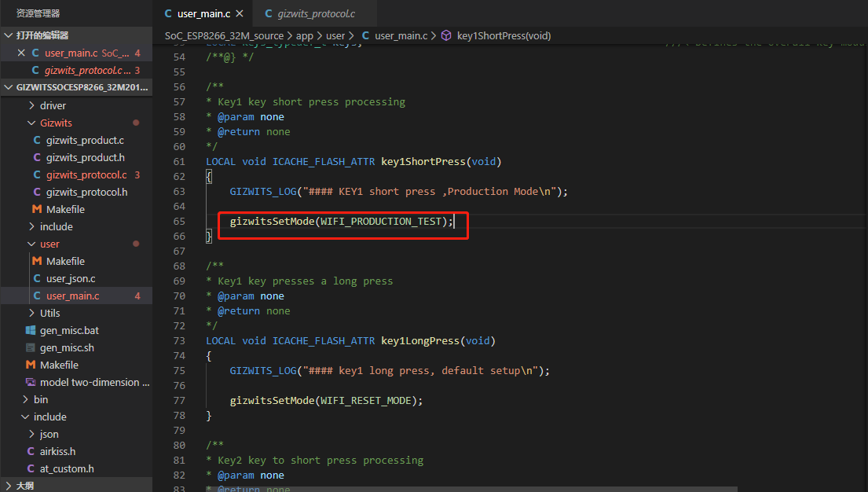
Task: Open gizwits_product.c file
Action: (85, 140)
